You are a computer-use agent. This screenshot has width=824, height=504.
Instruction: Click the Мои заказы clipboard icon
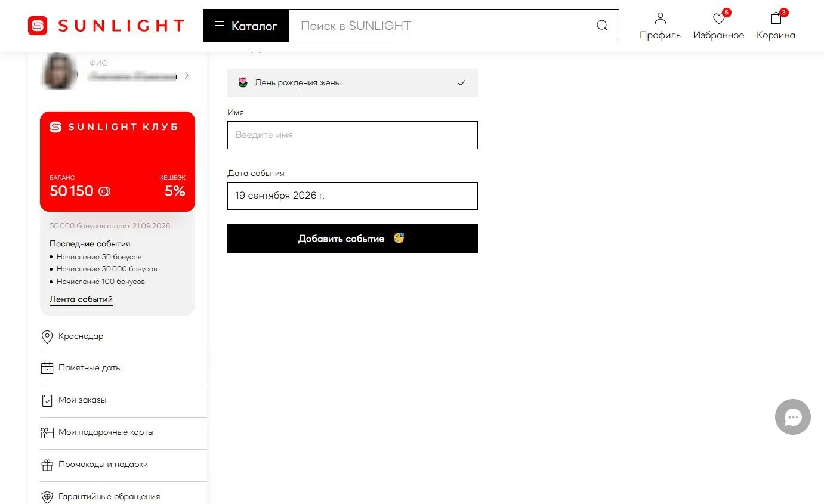(x=47, y=400)
